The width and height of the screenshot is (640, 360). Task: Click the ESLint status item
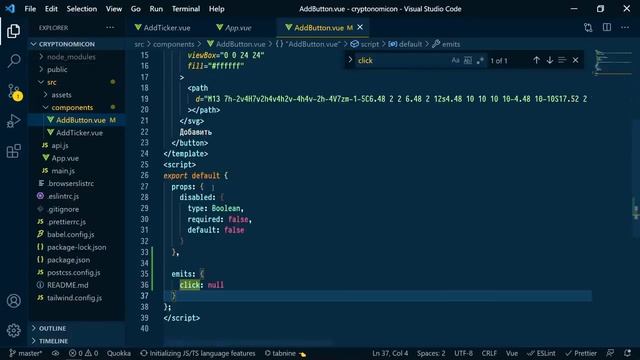click(x=541, y=353)
